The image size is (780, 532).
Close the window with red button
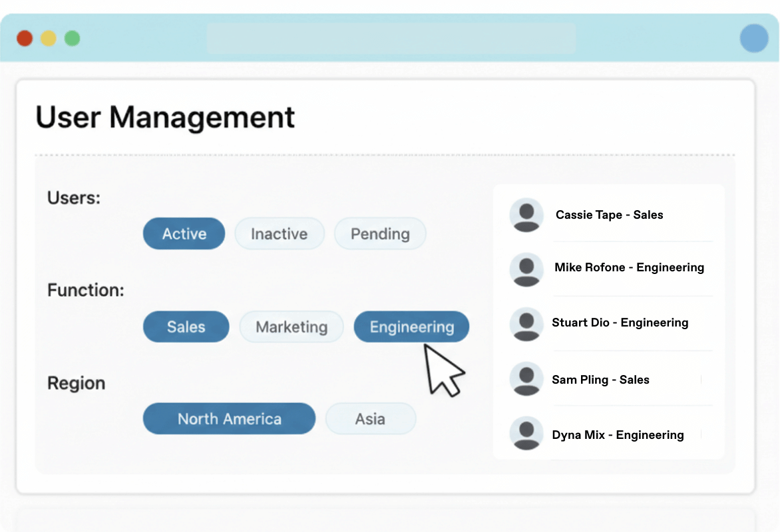click(25, 39)
